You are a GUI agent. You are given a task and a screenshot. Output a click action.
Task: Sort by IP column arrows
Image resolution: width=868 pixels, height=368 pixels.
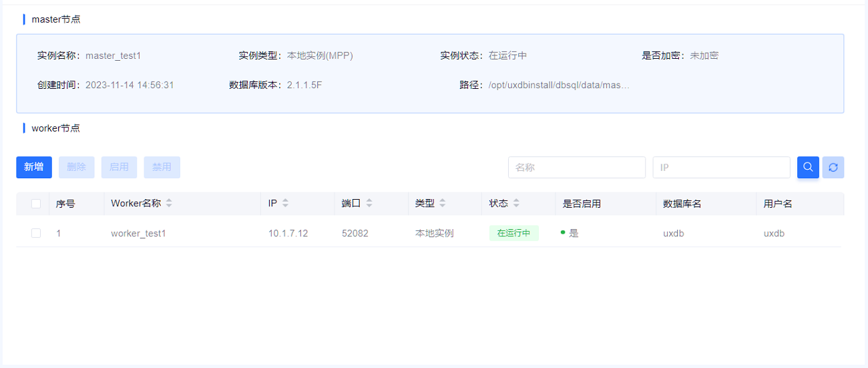(x=285, y=204)
